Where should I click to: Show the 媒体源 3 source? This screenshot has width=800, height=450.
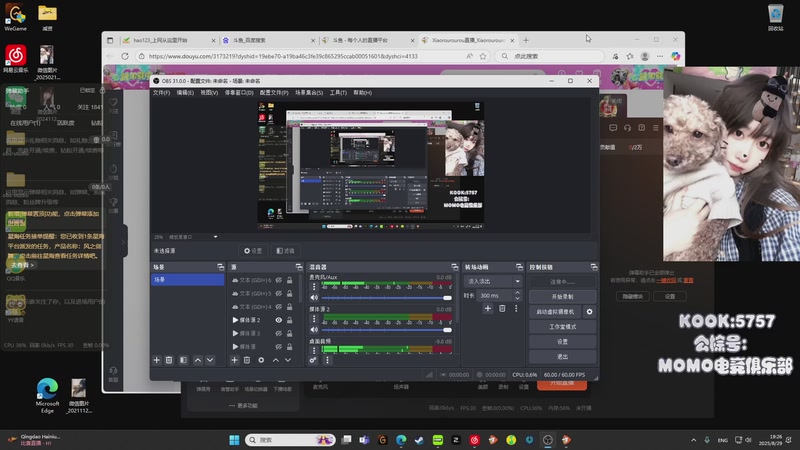[x=279, y=333]
